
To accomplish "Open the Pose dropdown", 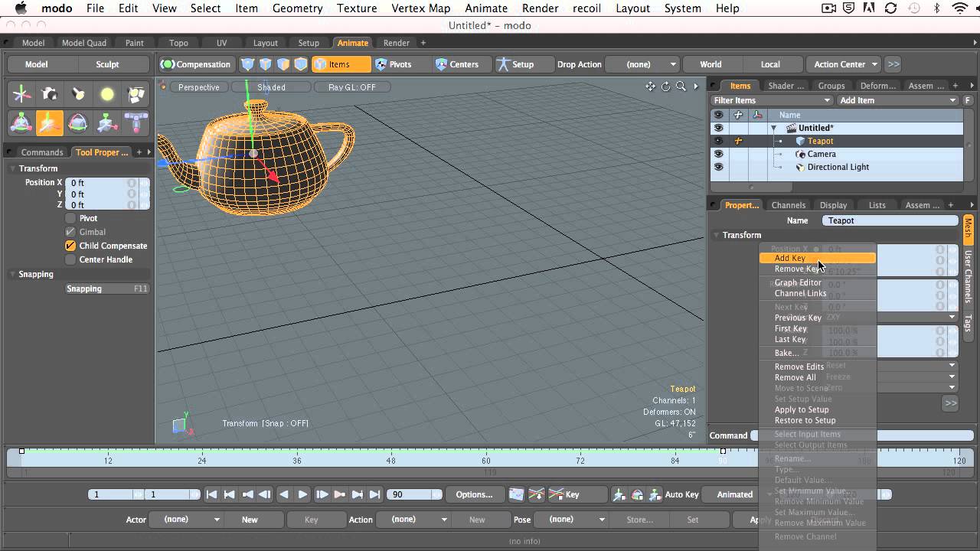I will click(570, 520).
